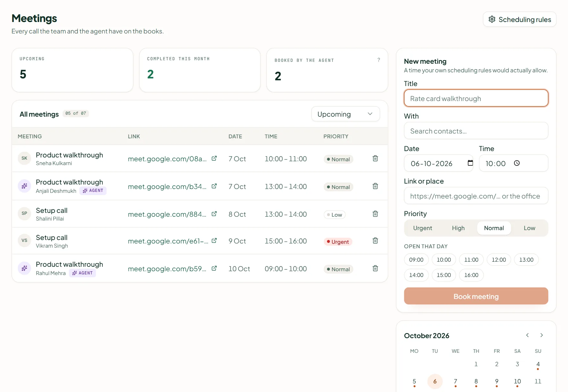
Task: Click the Low priority badge on Shalini Pillai row
Action: (x=334, y=215)
